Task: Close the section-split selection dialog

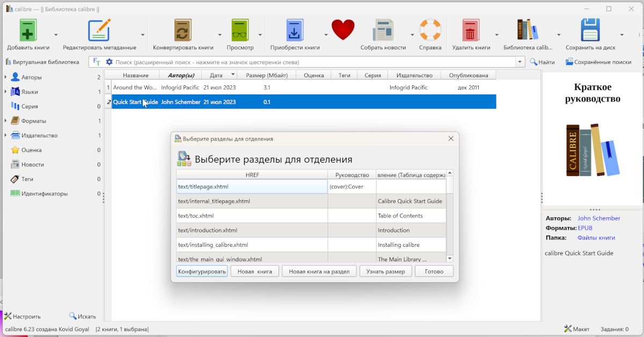Action: coord(451,138)
